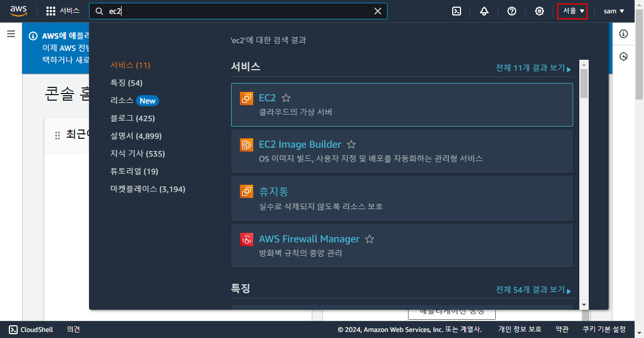This screenshot has width=644, height=338.
Task: Open the notifications bell
Action: click(484, 11)
